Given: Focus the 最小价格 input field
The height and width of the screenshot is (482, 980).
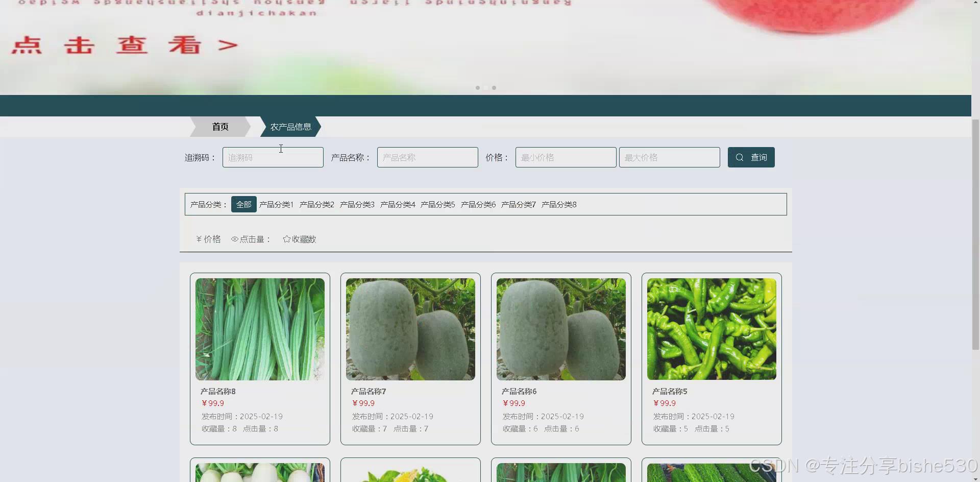Looking at the screenshot, I should click(x=566, y=157).
